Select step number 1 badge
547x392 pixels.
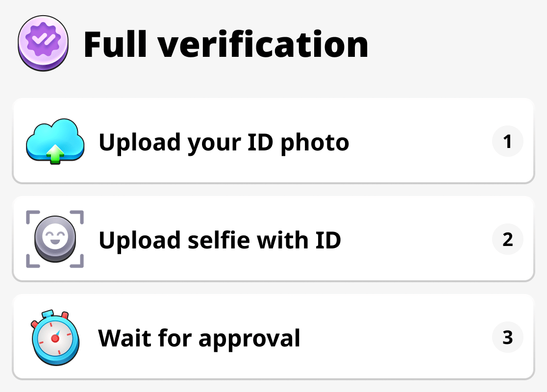[x=508, y=141]
